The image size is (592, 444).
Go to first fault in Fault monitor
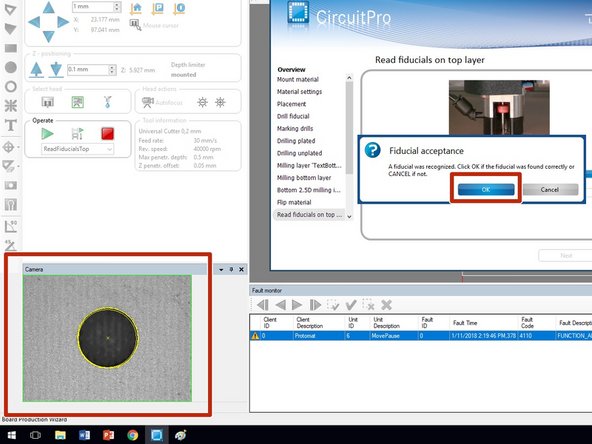click(x=263, y=305)
